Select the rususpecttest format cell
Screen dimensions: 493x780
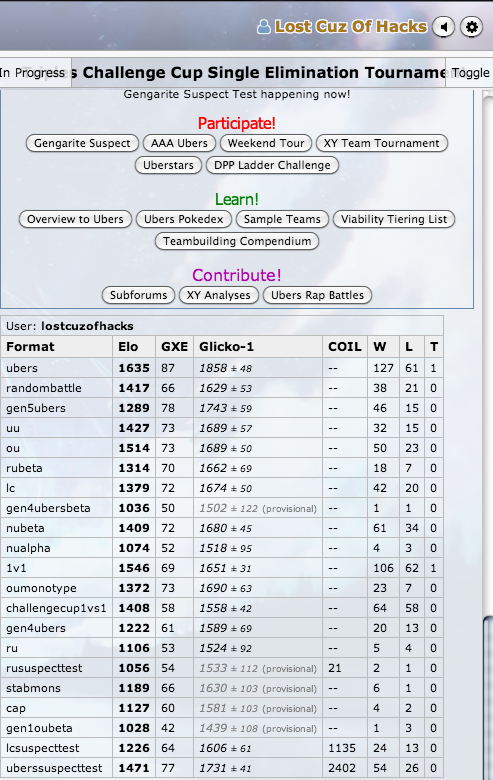tap(57, 668)
